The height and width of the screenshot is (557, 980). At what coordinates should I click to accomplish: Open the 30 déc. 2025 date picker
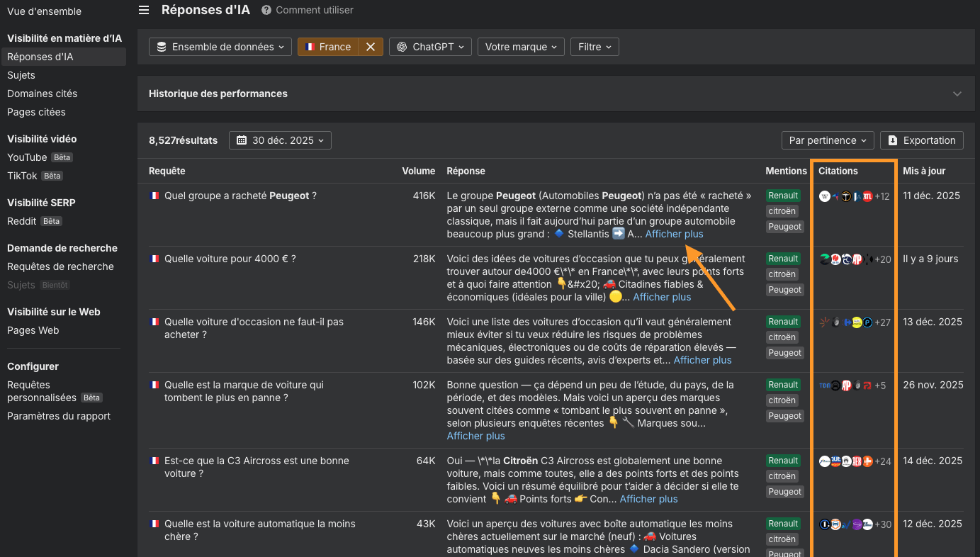coord(280,140)
